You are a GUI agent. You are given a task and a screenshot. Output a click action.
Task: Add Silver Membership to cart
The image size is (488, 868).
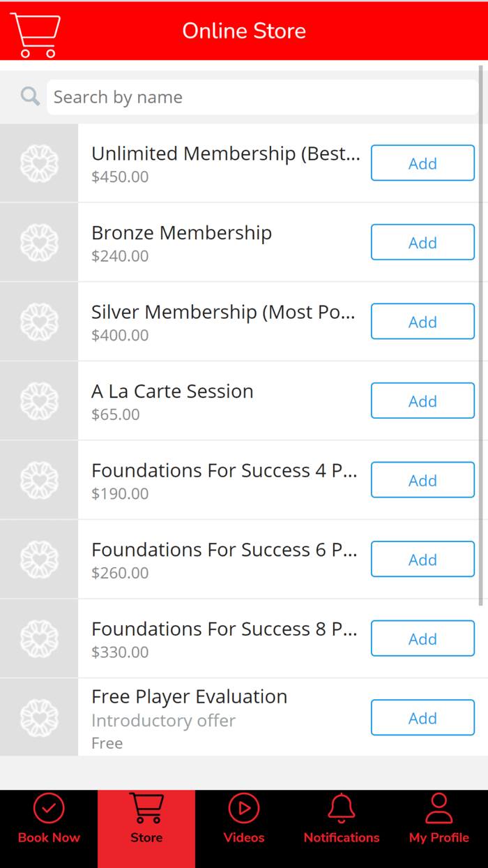(422, 321)
